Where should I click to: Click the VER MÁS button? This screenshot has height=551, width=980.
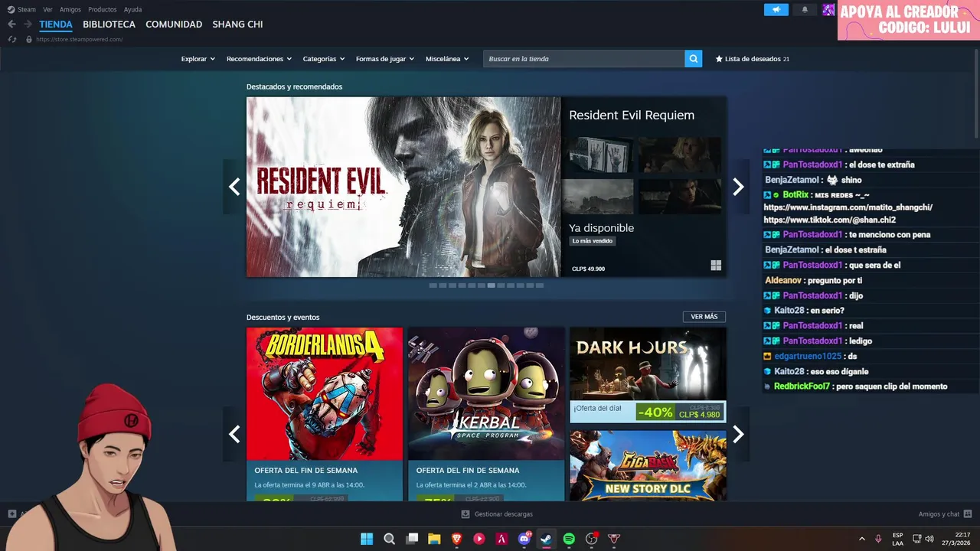click(x=704, y=317)
